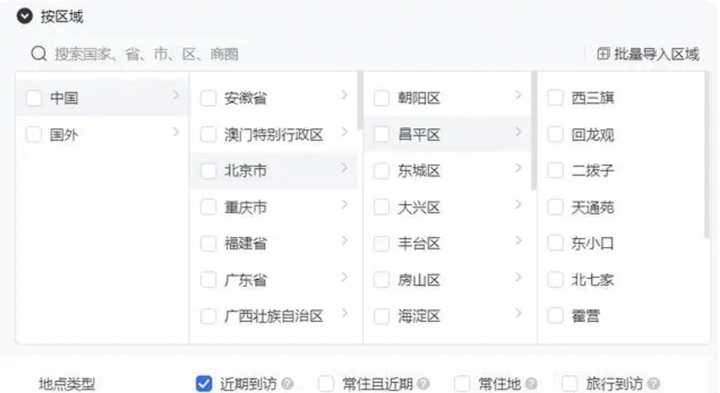Enable the 旅行到访 checkbox

[569, 383]
